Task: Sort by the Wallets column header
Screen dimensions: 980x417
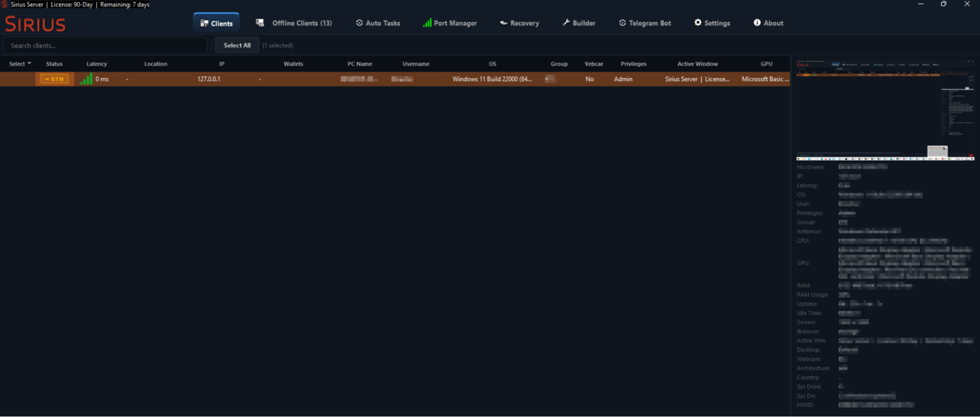Action: click(x=293, y=64)
